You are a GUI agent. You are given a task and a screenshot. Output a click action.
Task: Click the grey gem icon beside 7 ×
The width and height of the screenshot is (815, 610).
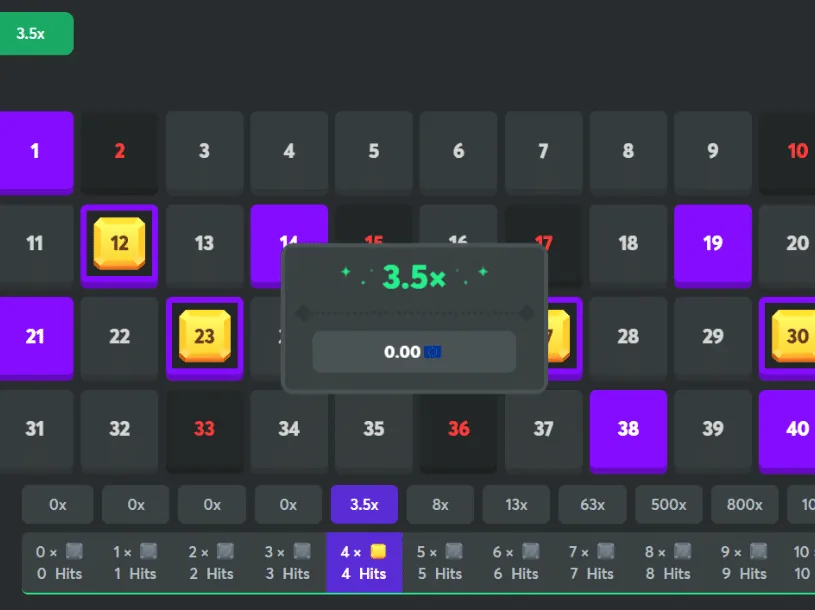point(606,551)
